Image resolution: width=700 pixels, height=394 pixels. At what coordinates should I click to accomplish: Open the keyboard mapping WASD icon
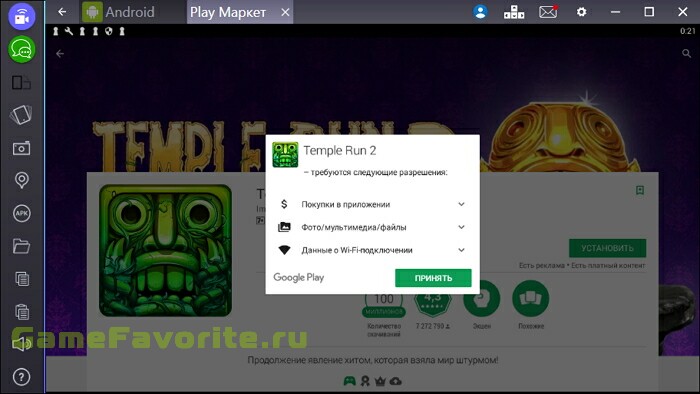[x=514, y=12]
